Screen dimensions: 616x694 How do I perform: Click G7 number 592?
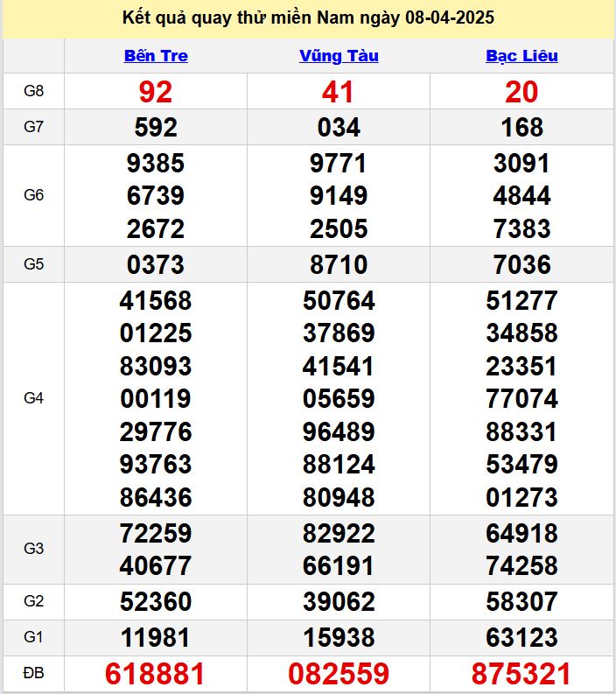pyautogui.click(x=156, y=128)
